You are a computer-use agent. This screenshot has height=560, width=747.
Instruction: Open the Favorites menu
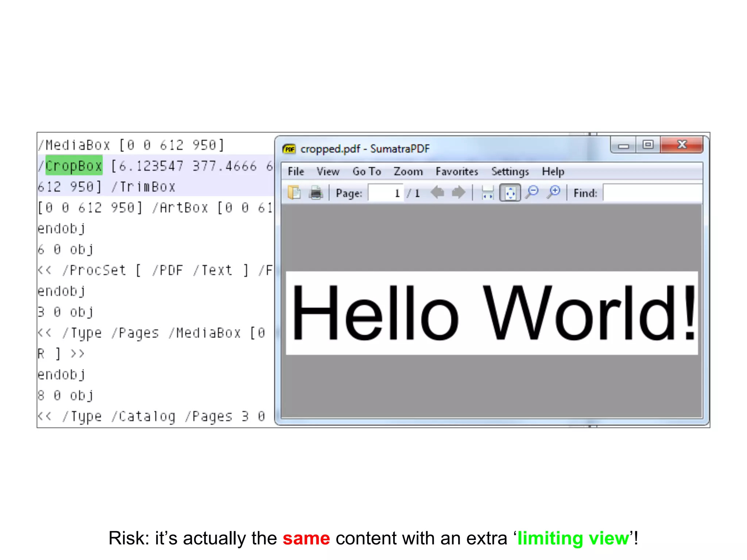pyautogui.click(x=457, y=171)
